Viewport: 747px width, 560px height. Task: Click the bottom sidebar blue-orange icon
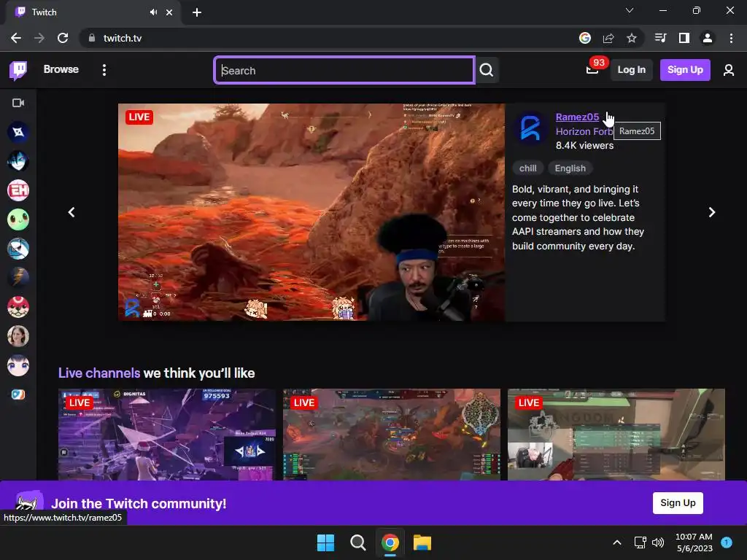coord(18,394)
